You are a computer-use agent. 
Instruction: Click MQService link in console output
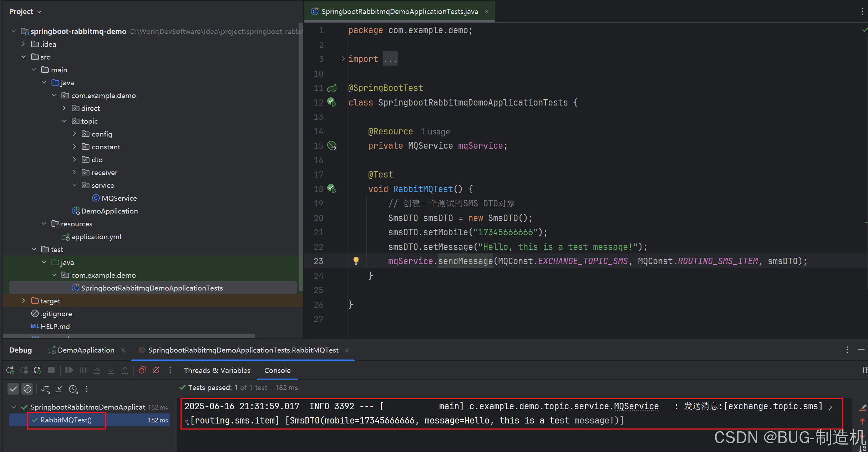[x=636, y=406]
